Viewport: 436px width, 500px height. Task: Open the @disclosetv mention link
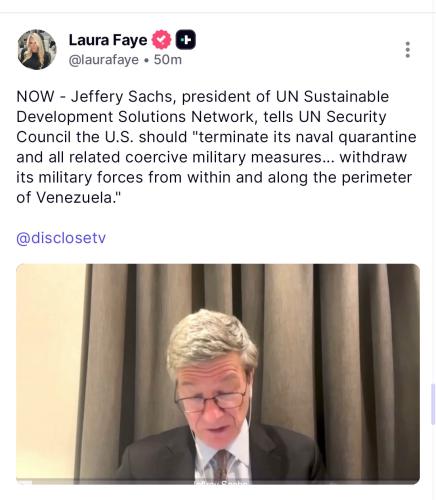click(61, 238)
